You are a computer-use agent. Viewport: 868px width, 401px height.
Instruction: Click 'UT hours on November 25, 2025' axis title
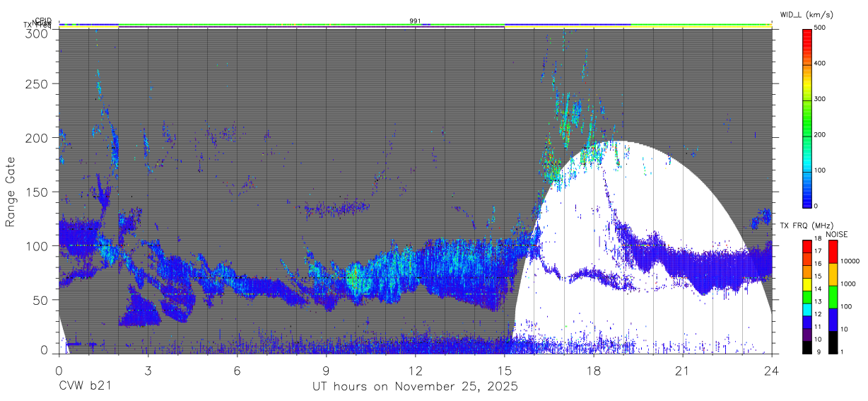416,387
